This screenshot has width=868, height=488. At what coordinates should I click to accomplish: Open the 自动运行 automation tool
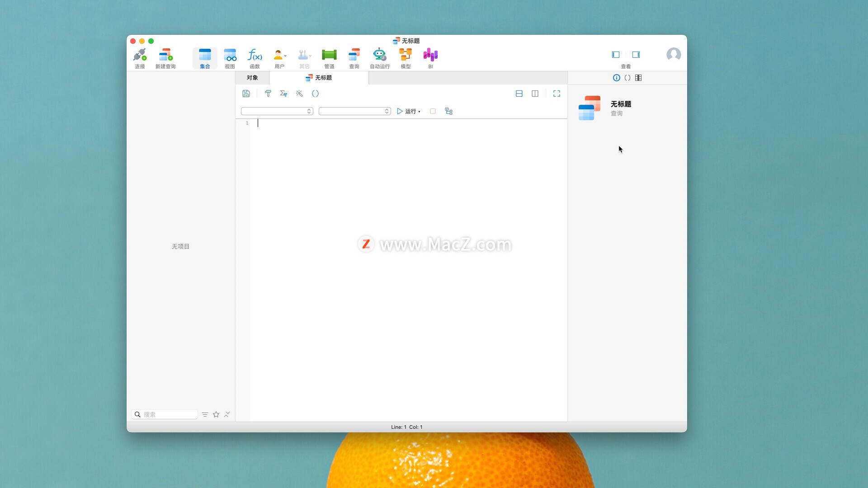pos(380,58)
